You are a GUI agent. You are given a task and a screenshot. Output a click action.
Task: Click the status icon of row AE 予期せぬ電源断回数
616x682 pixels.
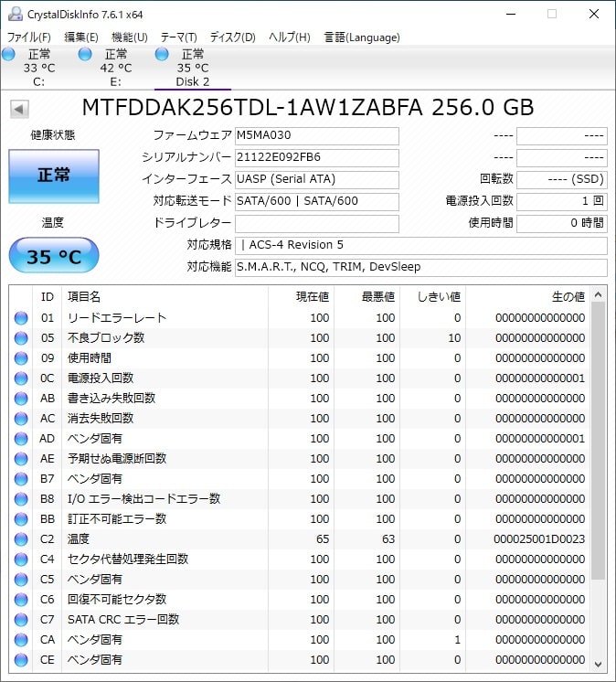tap(21, 458)
